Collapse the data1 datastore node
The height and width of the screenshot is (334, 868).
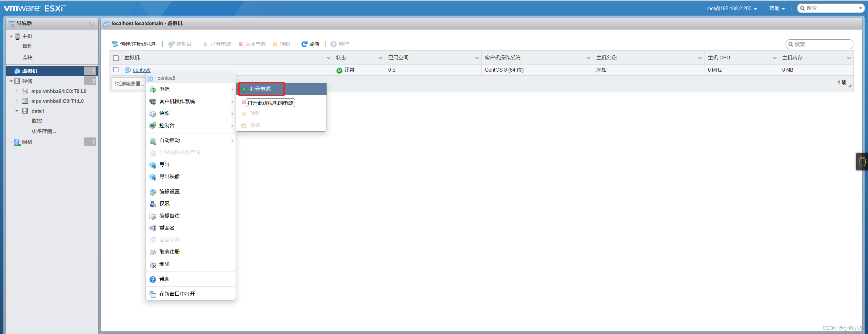(x=17, y=111)
